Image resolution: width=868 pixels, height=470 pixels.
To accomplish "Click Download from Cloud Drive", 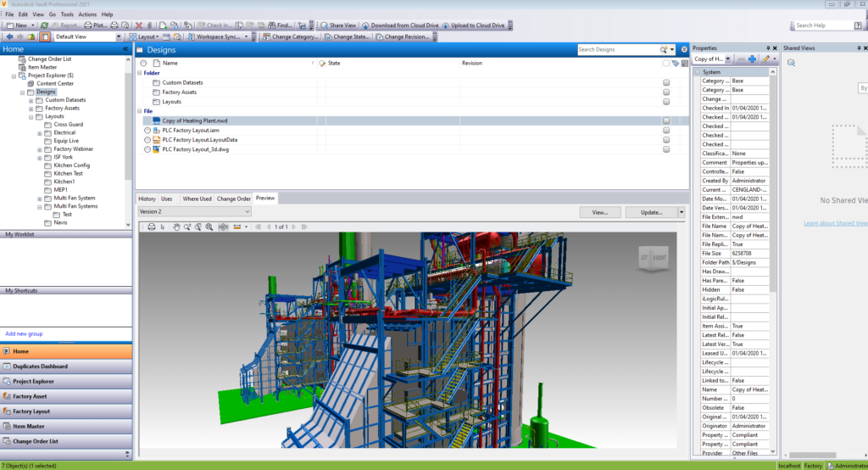I will pyautogui.click(x=400, y=25).
